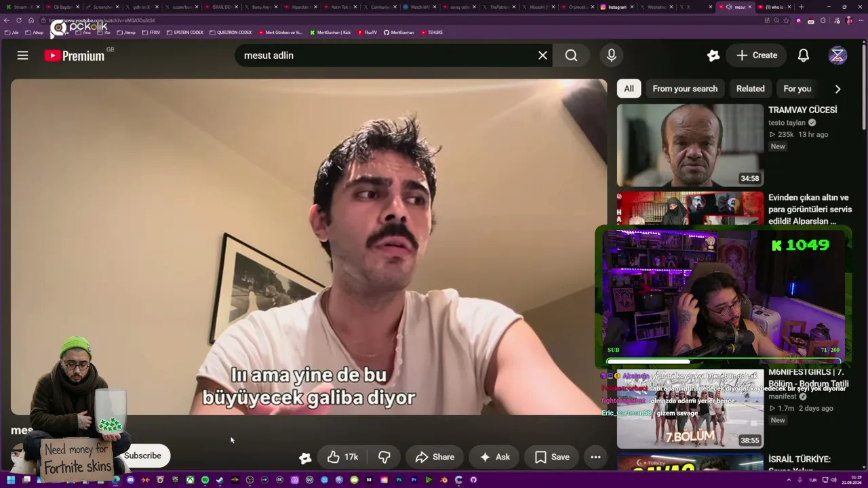Open the 'MertGunhan | Kick' bookmark
The height and width of the screenshot is (488, 868).
330,33
